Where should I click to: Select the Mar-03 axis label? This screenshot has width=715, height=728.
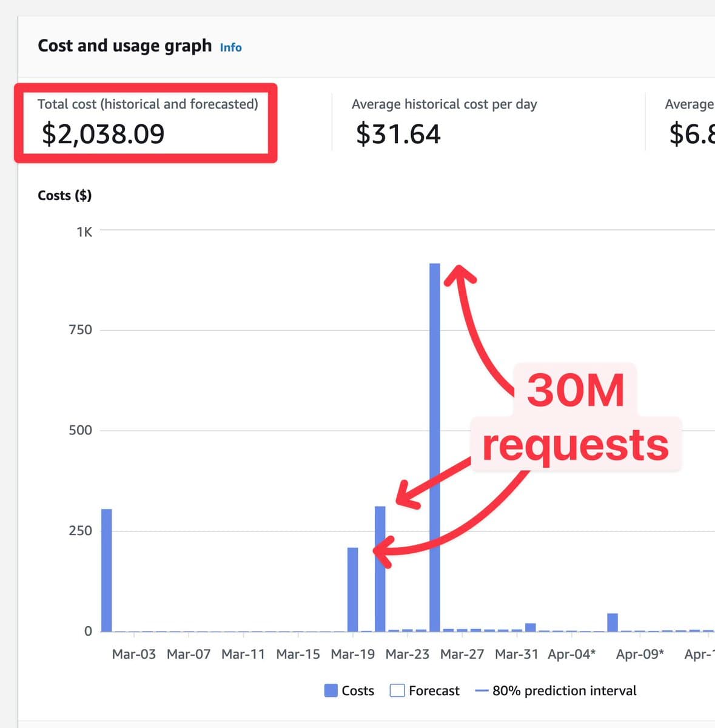(134, 655)
